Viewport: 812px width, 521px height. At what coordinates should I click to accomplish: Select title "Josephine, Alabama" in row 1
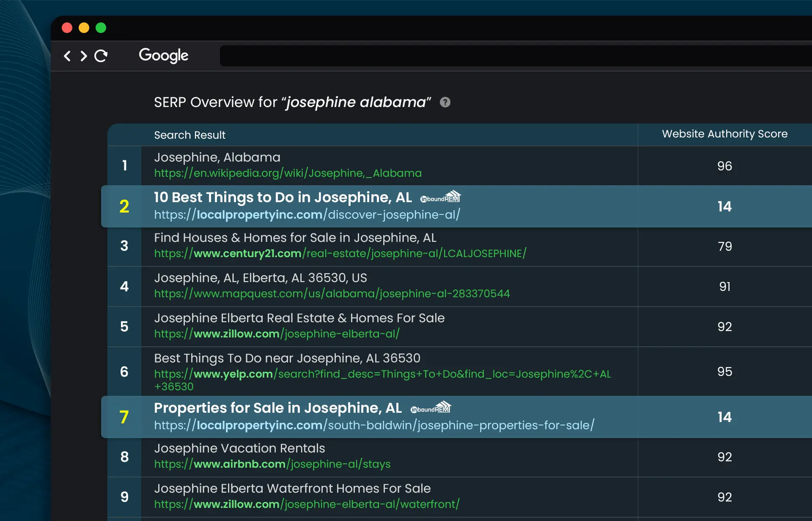point(217,157)
